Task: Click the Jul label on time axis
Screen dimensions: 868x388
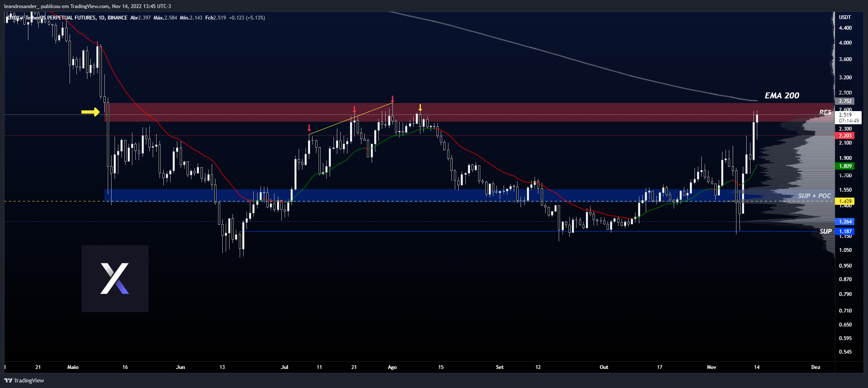Action: pos(285,367)
